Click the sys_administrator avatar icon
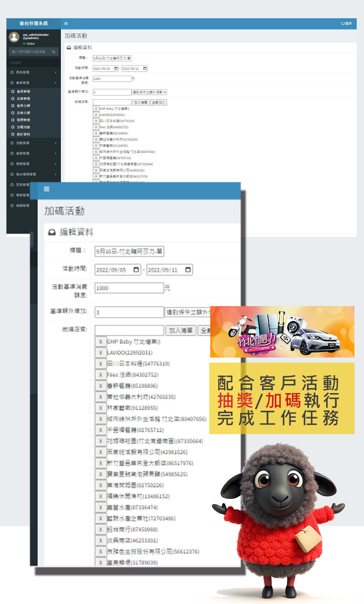The height and width of the screenshot is (604, 364). (14, 37)
